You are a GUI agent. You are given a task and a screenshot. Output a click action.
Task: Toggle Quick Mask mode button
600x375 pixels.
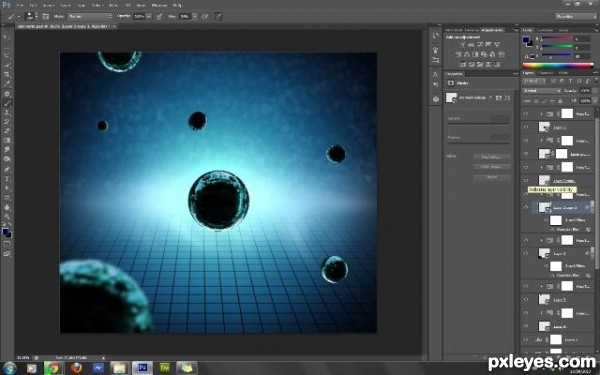(x=7, y=244)
